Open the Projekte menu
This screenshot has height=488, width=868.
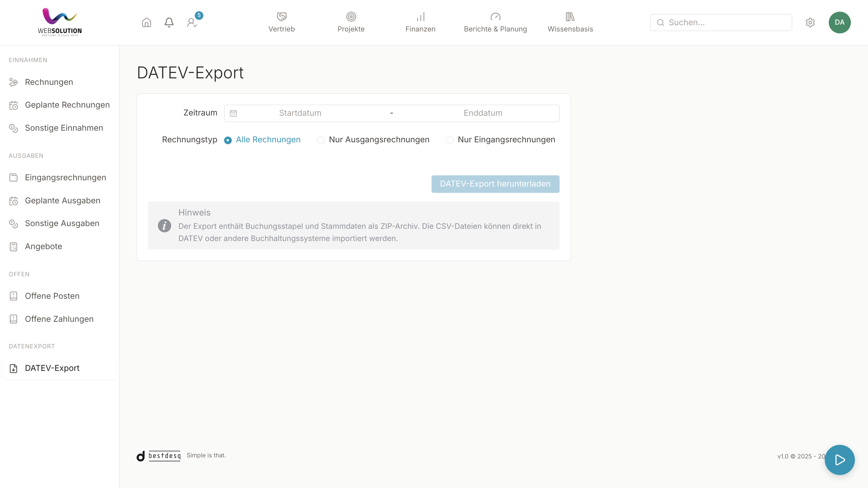[x=351, y=22]
